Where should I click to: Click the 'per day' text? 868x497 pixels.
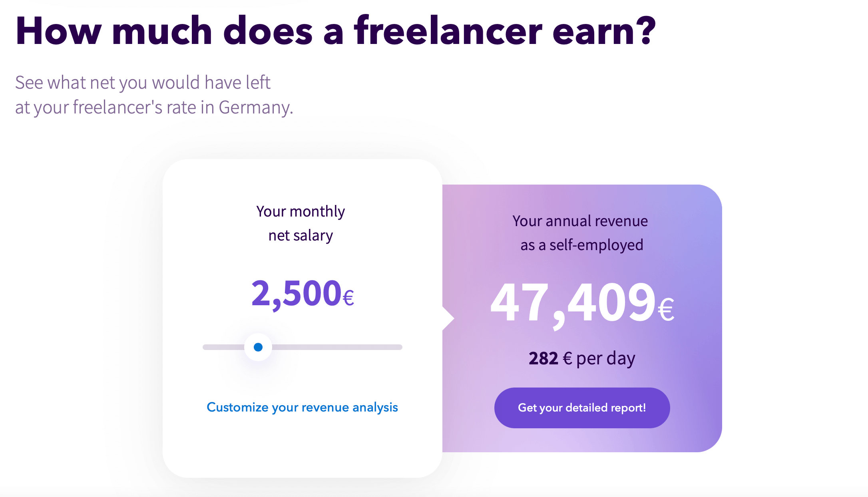[605, 358]
